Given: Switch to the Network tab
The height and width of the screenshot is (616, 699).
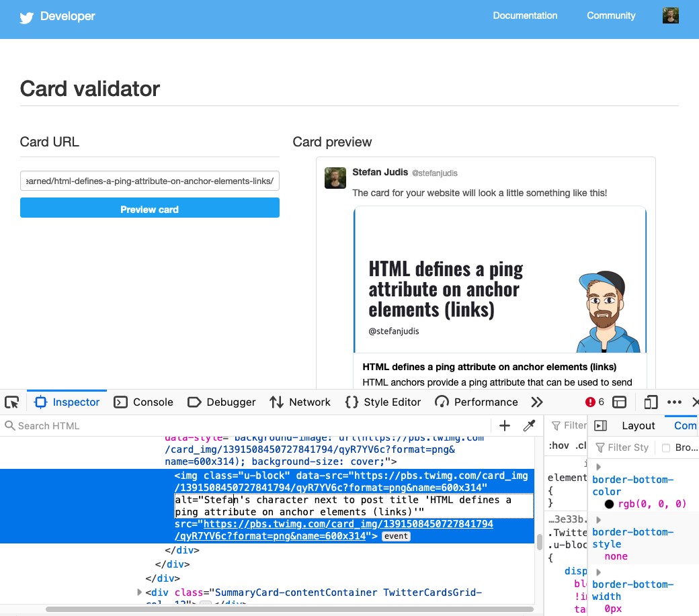Looking at the screenshot, I should (300, 402).
